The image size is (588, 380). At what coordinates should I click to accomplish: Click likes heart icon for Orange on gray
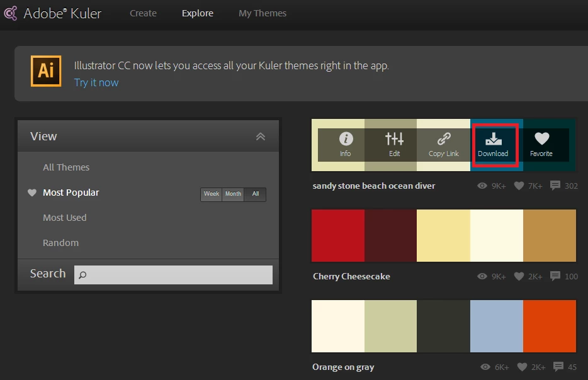click(522, 367)
